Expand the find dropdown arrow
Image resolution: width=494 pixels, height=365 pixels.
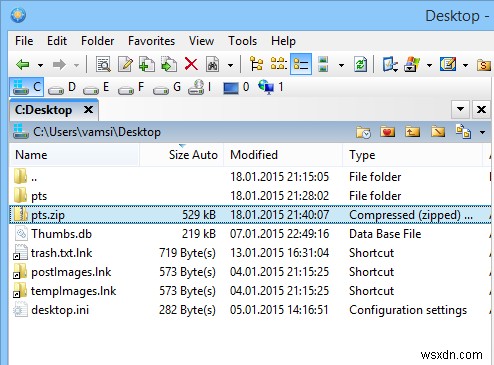coord(230,65)
